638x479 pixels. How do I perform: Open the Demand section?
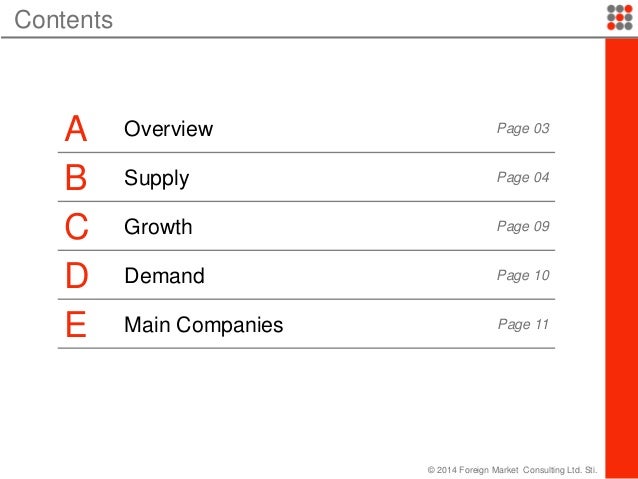pyautogui.click(x=164, y=276)
